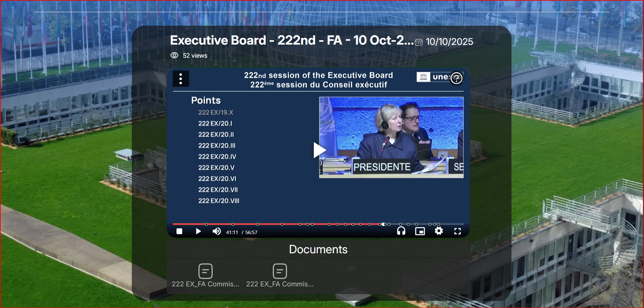Stop the video playback
644x308 pixels.
pos(180,231)
